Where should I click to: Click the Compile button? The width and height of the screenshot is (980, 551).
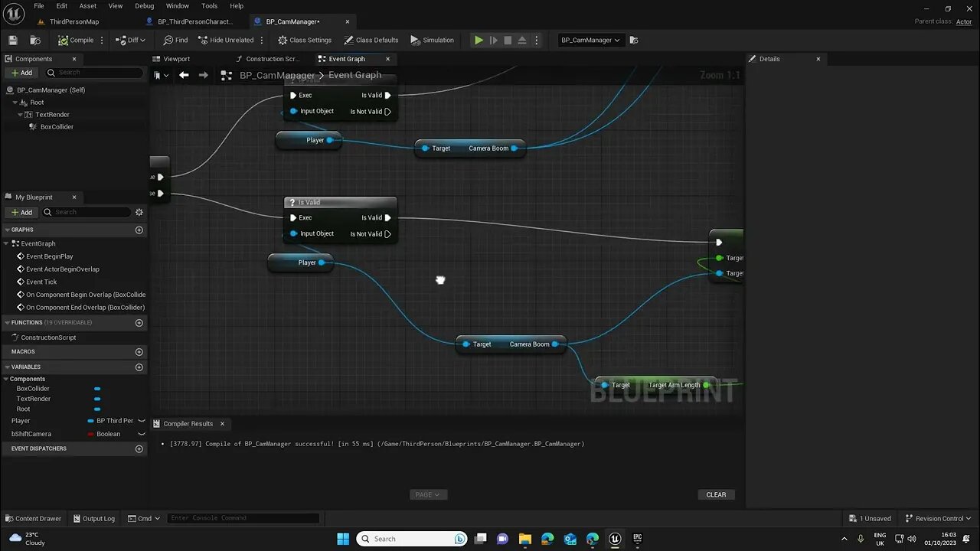coord(76,40)
